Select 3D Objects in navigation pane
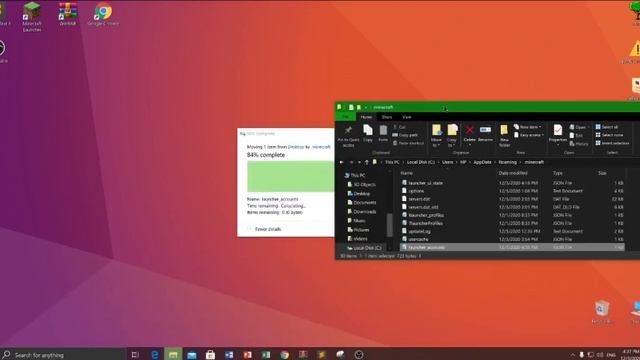The width and height of the screenshot is (640, 360). pyautogui.click(x=361, y=184)
